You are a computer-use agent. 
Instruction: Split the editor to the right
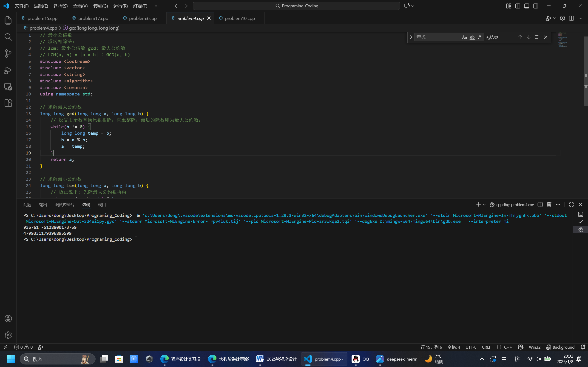[x=571, y=18]
